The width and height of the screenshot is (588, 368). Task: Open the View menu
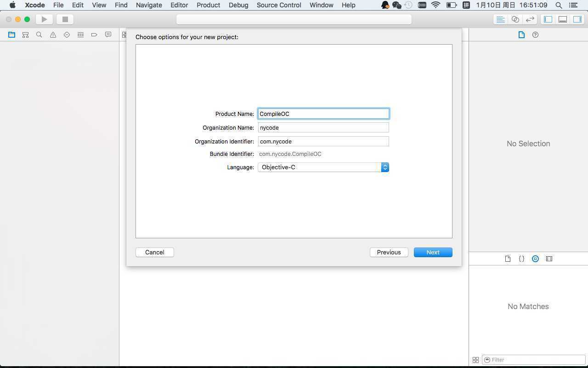[x=99, y=5]
